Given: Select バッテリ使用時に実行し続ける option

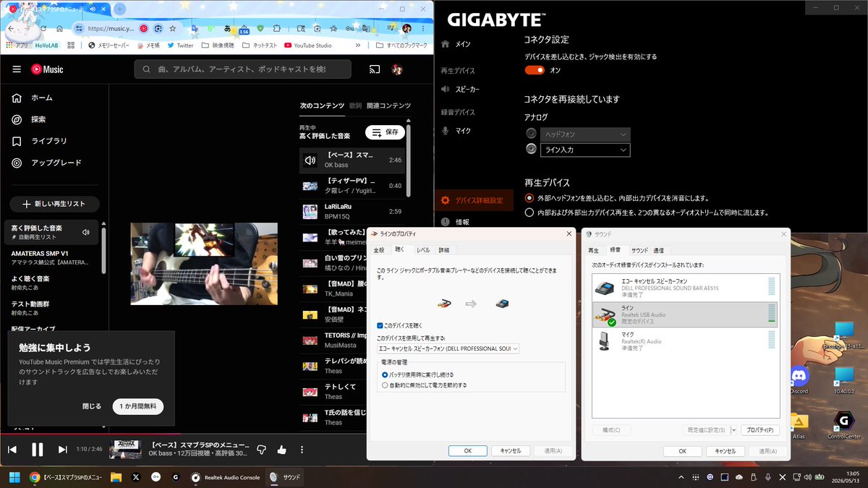Looking at the screenshot, I should (385, 374).
